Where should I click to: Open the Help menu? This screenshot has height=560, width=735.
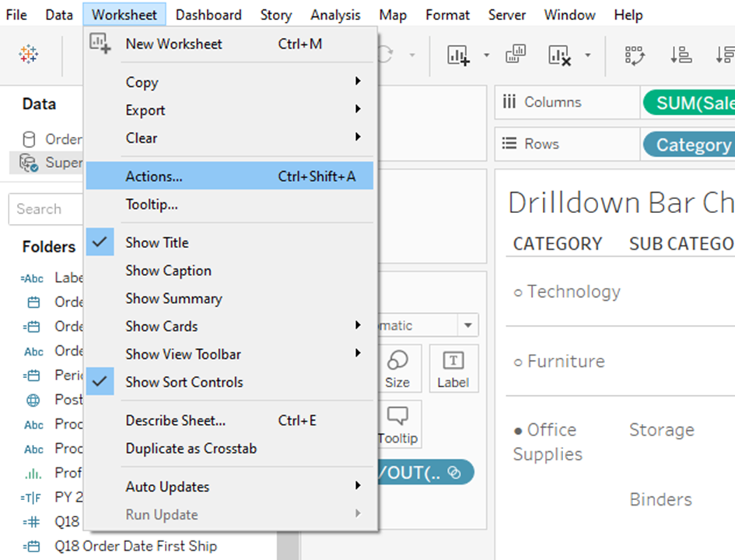pyautogui.click(x=628, y=15)
